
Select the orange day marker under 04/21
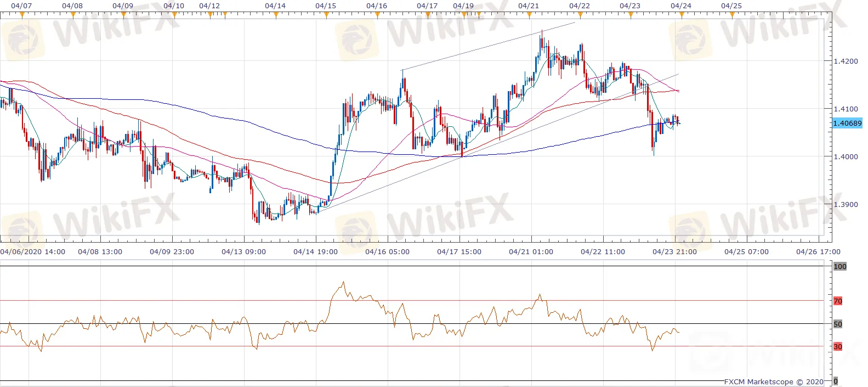tap(529, 15)
